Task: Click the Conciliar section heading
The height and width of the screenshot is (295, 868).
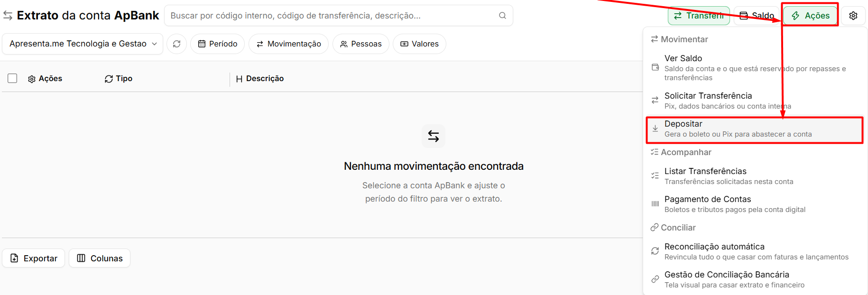Action: (x=673, y=228)
